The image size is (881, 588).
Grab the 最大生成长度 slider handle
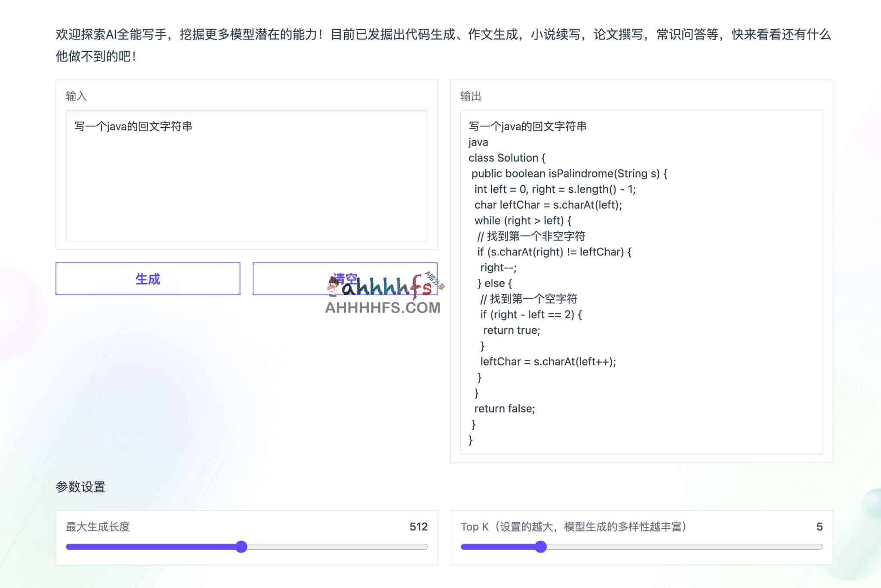242,547
